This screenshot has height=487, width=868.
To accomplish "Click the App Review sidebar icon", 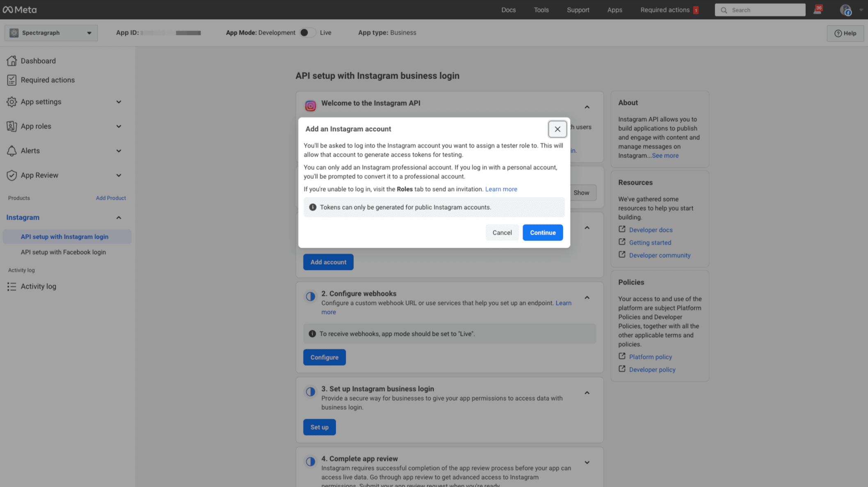I will pyautogui.click(x=11, y=175).
